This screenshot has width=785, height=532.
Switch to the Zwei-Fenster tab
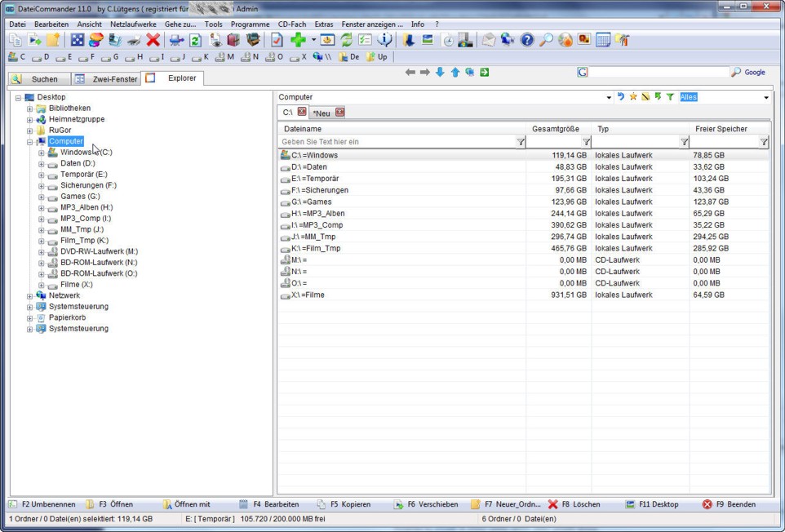click(106, 79)
